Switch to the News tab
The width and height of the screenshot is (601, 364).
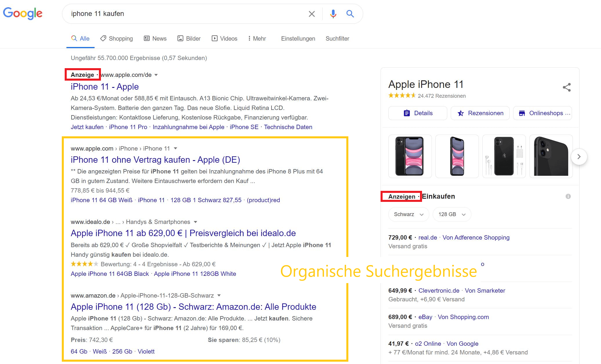[155, 39]
